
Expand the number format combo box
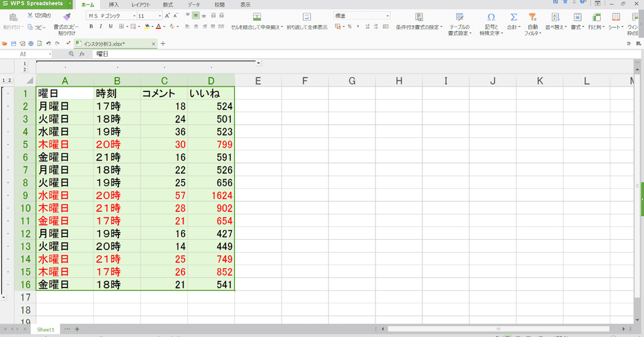coord(387,15)
